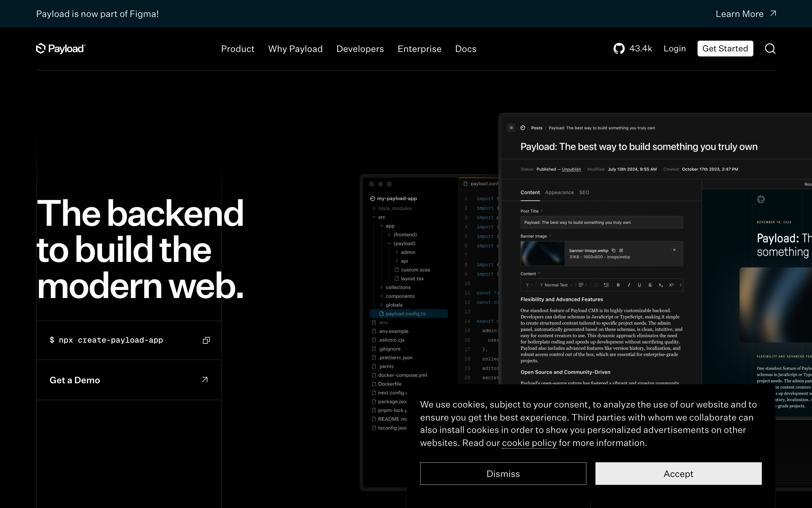Dismiss the cookie consent banner
This screenshot has height=508, width=812.
(503, 473)
